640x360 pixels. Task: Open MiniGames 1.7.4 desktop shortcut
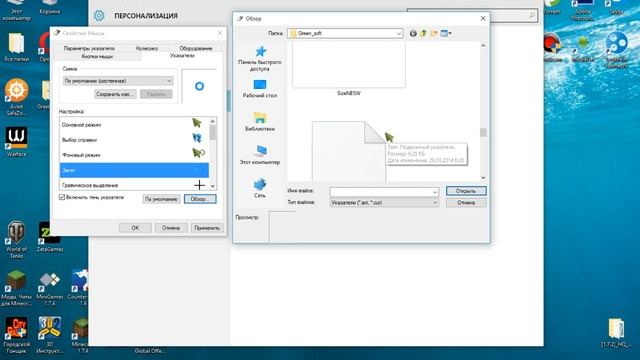tap(50, 288)
